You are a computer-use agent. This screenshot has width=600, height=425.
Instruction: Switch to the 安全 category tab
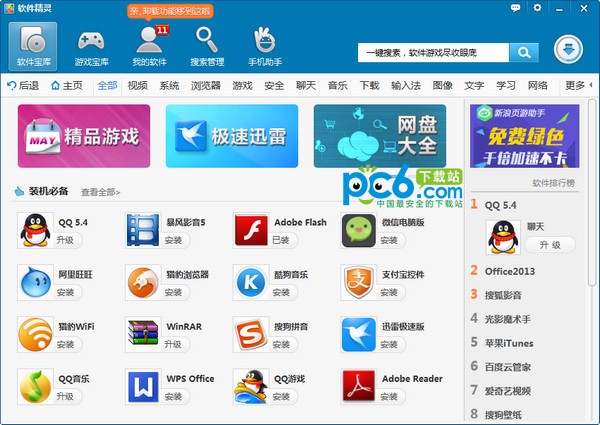click(274, 85)
